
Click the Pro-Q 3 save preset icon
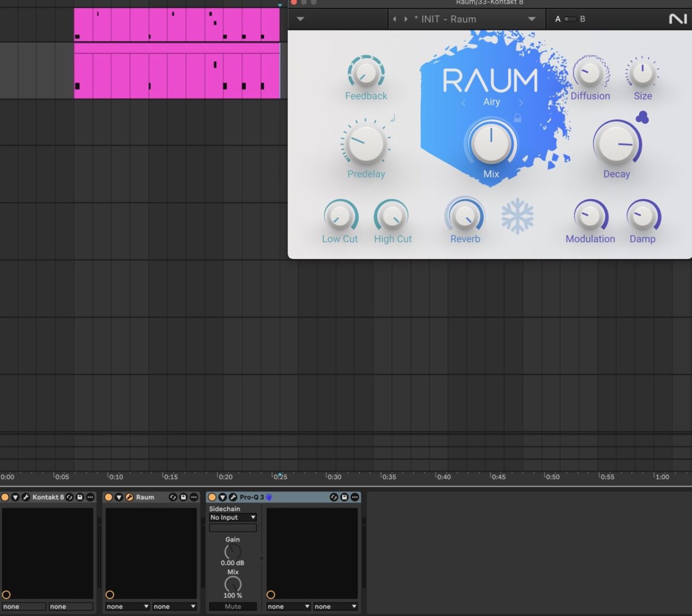pos(344,497)
